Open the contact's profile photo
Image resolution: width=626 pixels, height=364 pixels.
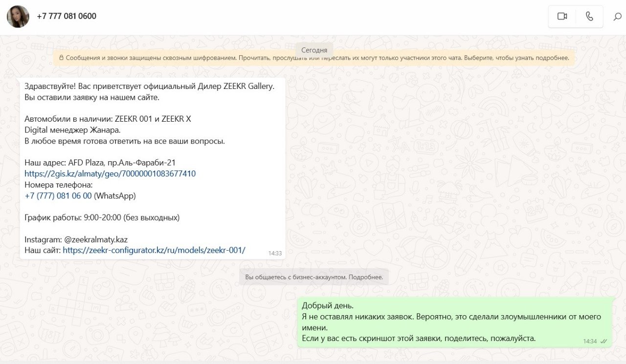18,16
